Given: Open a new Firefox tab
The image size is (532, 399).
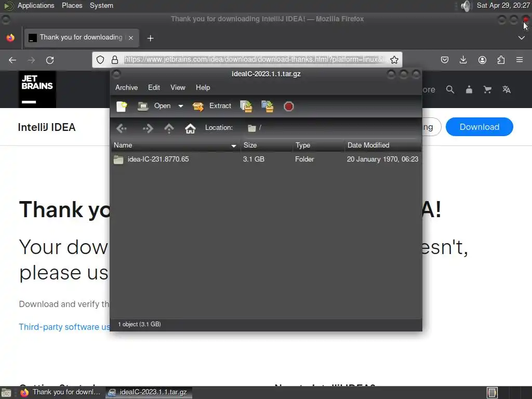Looking at the screenshot, I should coord(150,38).
